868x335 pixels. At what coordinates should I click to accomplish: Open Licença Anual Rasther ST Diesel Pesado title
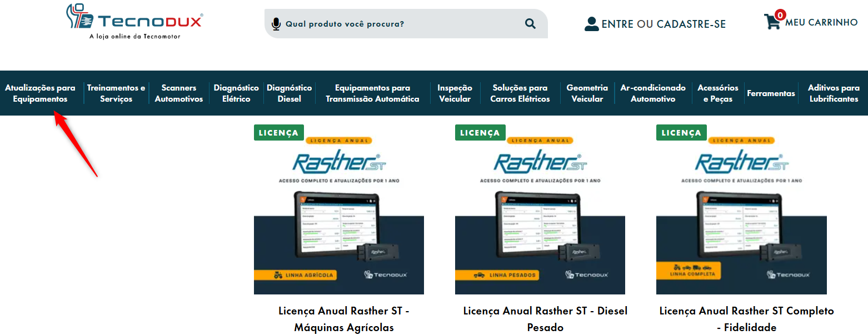click(545, 319)
